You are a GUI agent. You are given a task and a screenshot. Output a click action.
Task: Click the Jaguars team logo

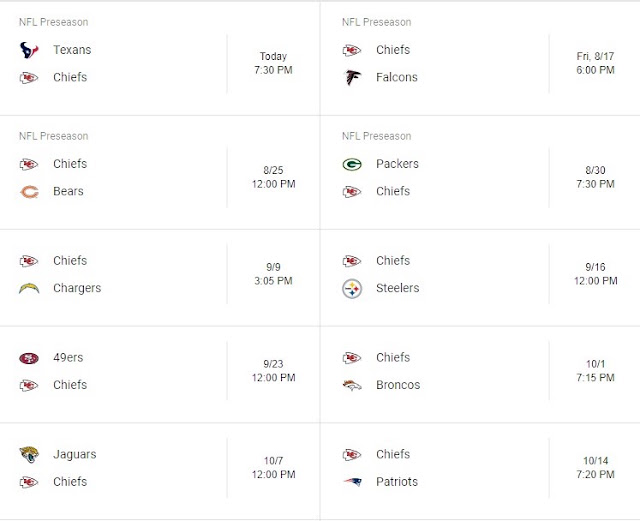[x=29, y=454]
